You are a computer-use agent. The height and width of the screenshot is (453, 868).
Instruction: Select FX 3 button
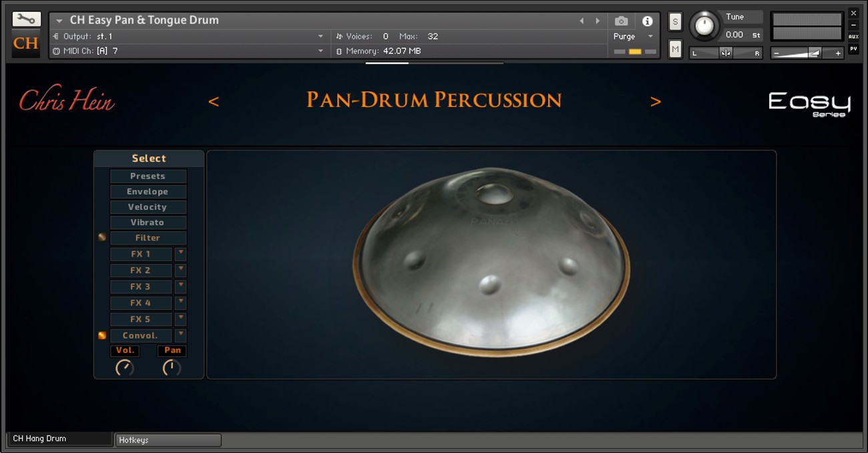[x=141, y=287]
